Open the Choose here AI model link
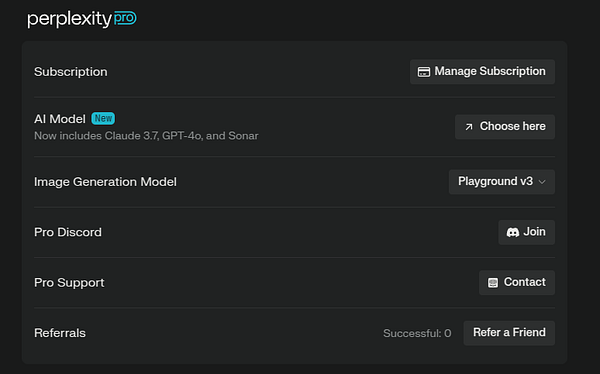600x374 pixels. 505,127
